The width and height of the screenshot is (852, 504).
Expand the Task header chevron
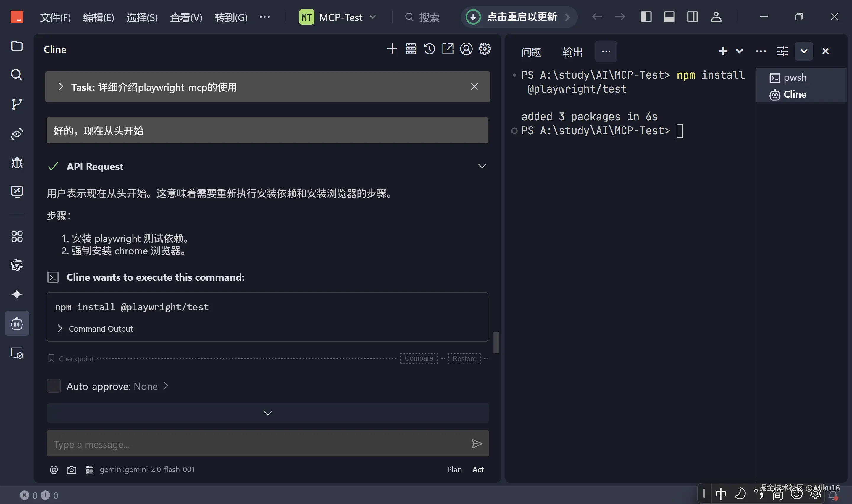click(x=60, y=87)
